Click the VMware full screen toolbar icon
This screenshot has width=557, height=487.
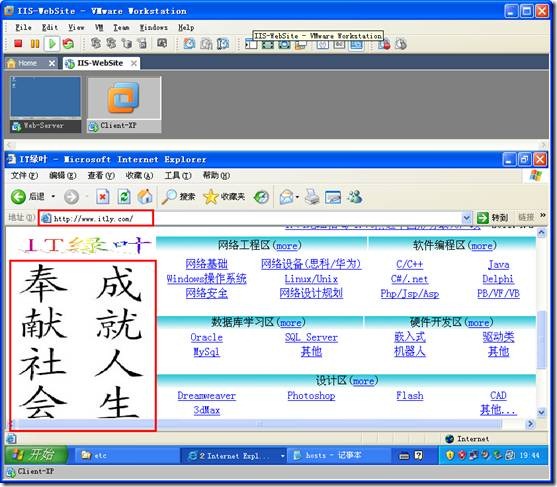pos(268,45)
